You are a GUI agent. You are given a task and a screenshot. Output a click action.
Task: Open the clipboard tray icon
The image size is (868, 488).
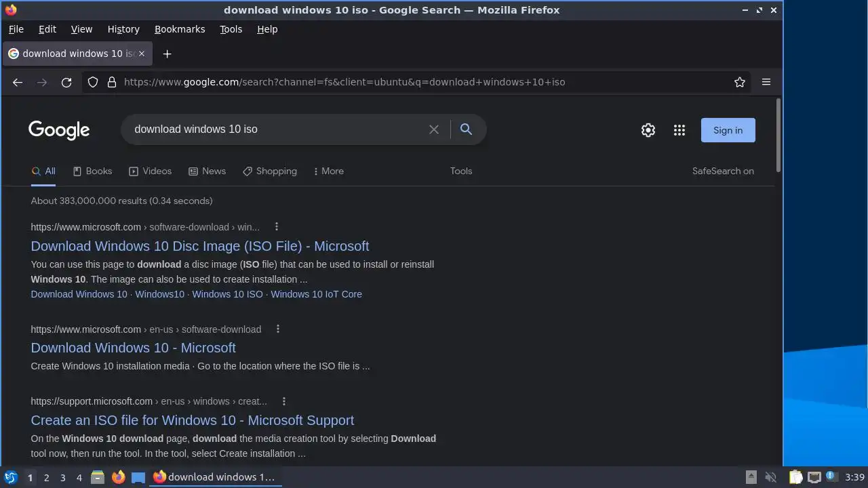[x=795, y=477]
